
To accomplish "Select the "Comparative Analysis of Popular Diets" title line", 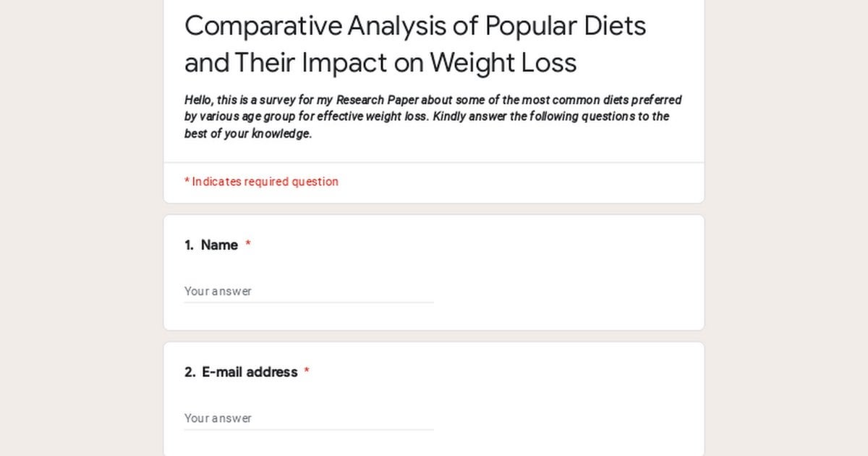I will tap(415, 26).
